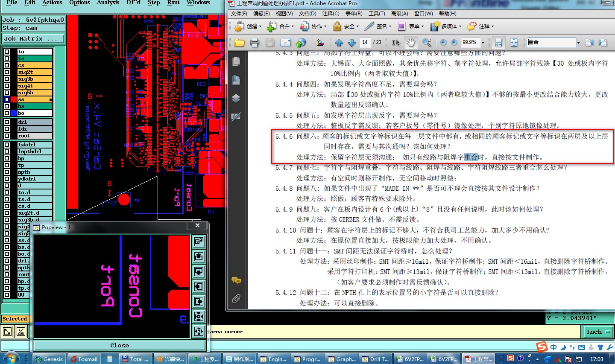Toggle the checkbox for layer cs
The image size is (615, 364).
[7, 65]
